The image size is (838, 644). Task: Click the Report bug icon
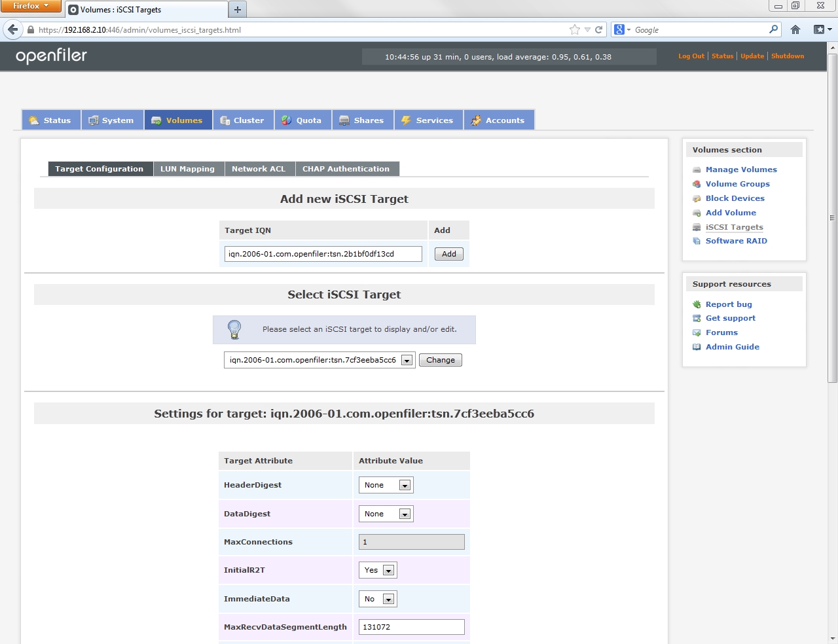(x=697, y=305)
